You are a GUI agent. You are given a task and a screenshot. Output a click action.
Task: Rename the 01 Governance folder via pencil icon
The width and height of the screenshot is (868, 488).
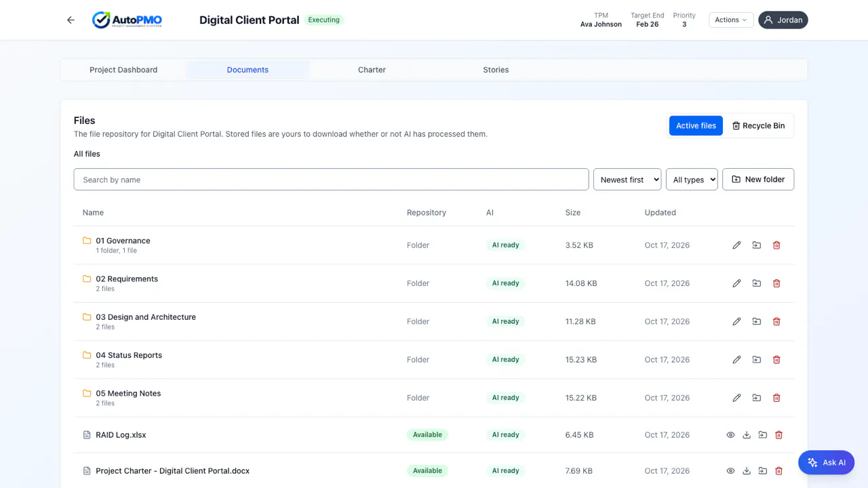[x=736, y=245]
